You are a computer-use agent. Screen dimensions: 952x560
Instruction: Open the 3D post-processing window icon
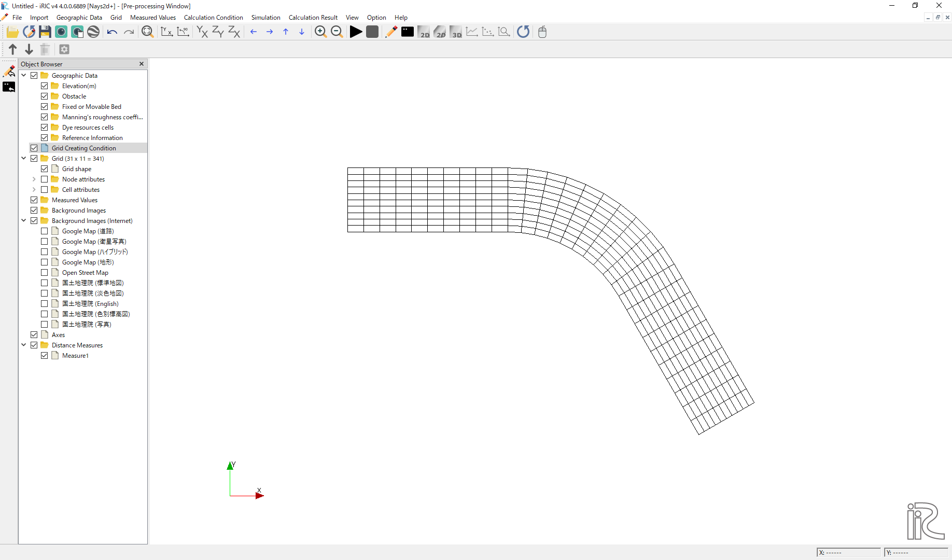click(x=456, y=32)
